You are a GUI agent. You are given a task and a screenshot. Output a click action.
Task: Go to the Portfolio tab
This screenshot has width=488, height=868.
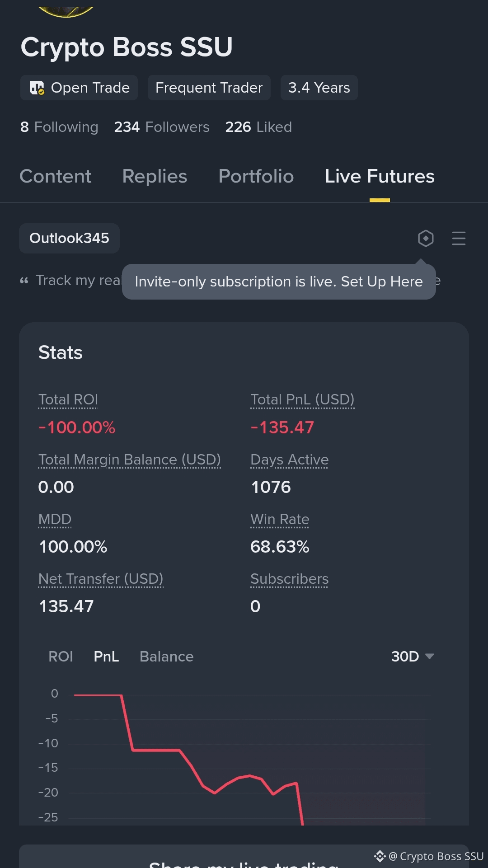[256, 176]
